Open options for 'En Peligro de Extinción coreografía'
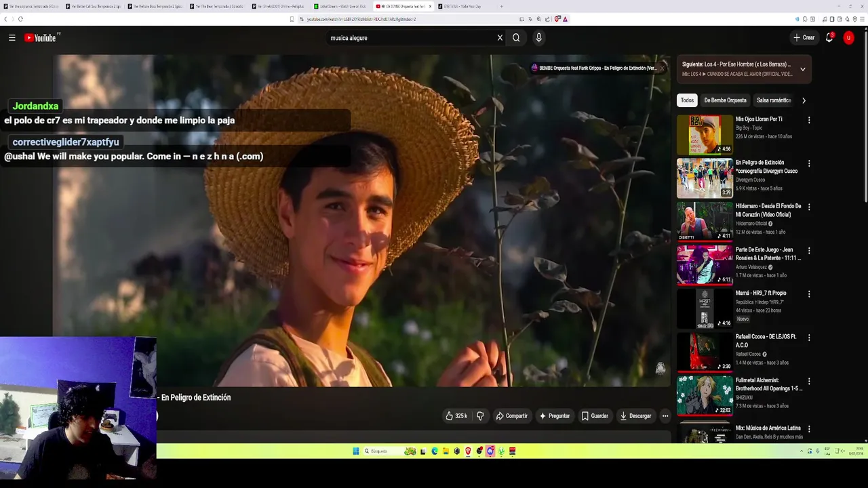868x488 pixels. (x=809, y=163)
